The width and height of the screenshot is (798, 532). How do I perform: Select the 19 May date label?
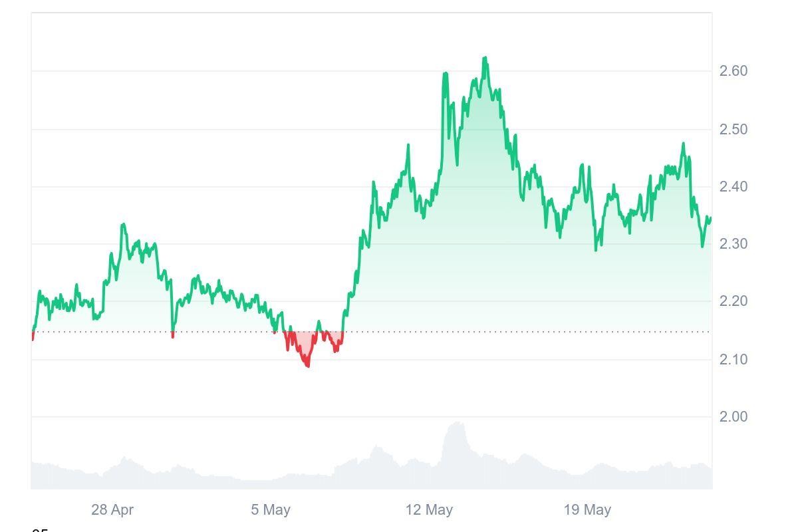587,510
